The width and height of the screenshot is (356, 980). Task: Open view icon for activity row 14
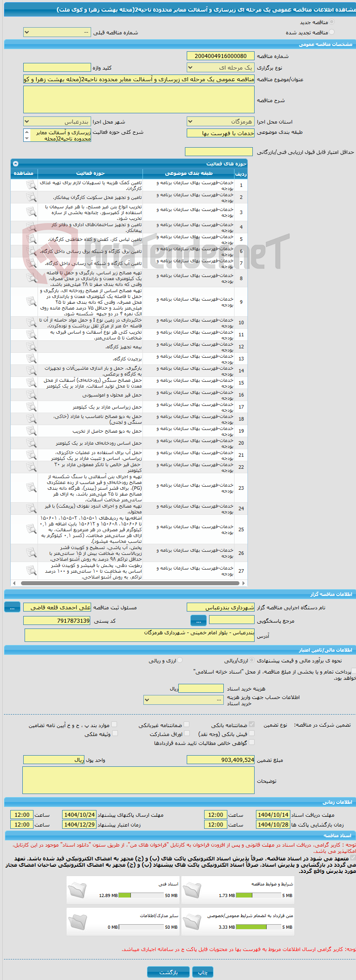click(x=31, y=371)
